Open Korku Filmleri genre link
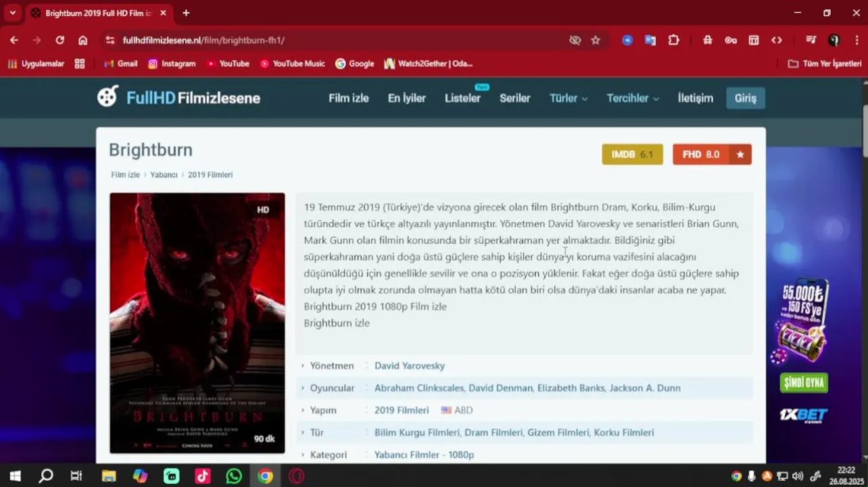 click(625, 432)
